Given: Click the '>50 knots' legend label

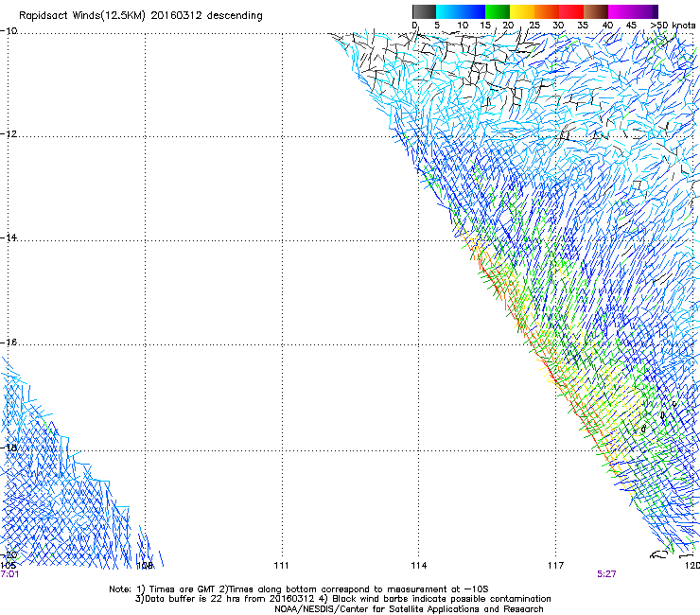Looking at the screenshot, I should (x=673, y=26).
